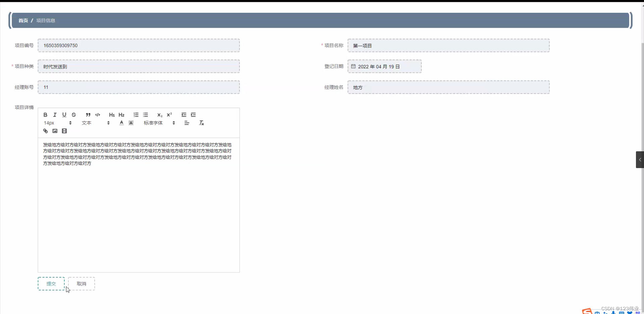The image size is (644, 314).
Task: Insert a hyperlink in the editor
Action: [x=46, y=131]
